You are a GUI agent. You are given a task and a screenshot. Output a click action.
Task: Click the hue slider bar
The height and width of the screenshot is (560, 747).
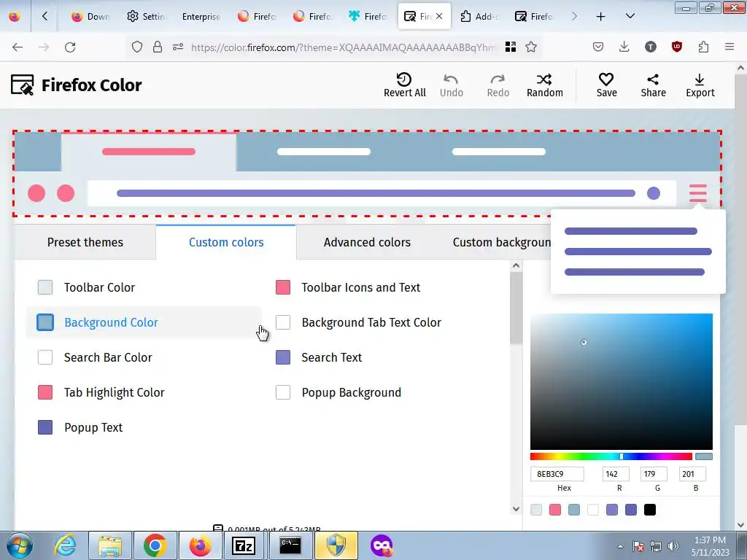[611, 456]
